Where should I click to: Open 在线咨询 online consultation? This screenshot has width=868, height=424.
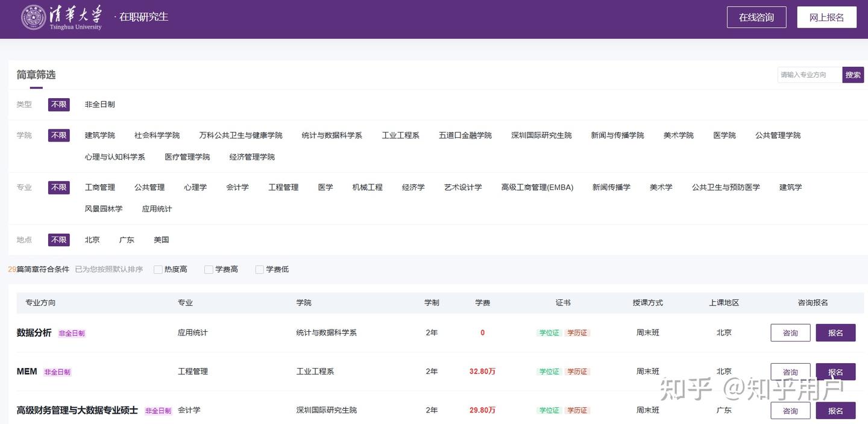coord(756,17)
